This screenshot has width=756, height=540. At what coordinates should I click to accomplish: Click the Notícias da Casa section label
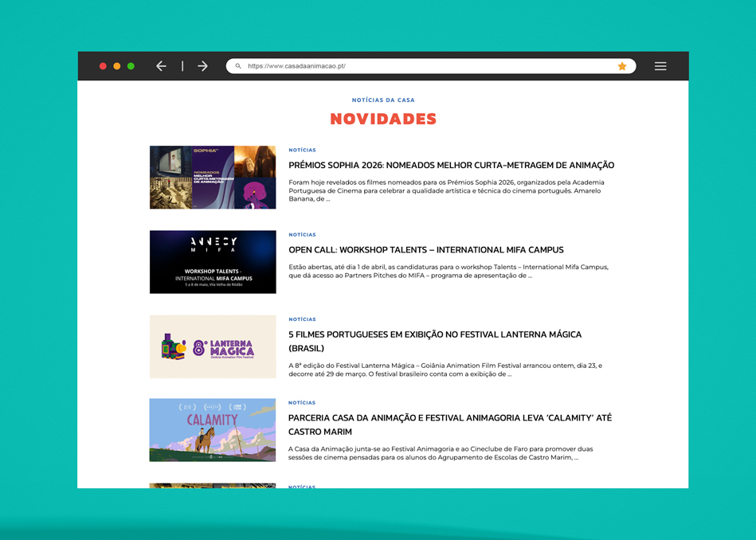[x=383, y=100]
